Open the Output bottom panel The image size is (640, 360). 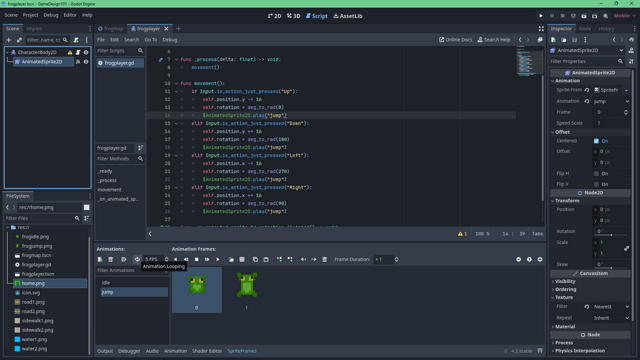[105, 351]
